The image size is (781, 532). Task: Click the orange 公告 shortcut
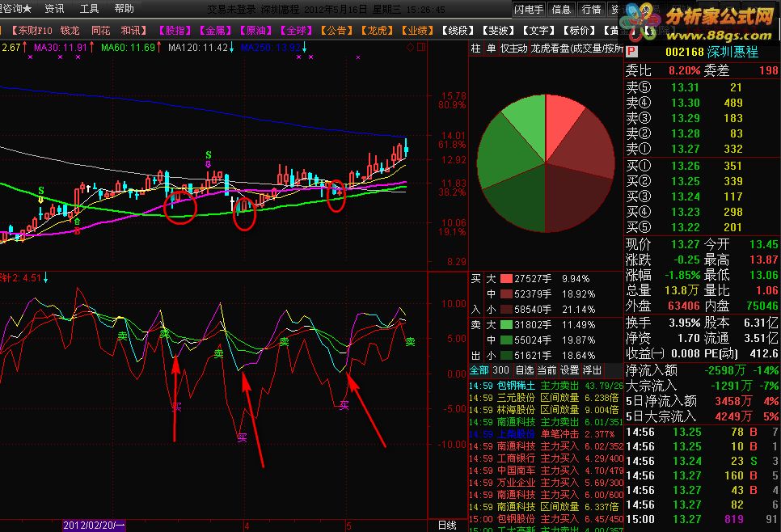pos(336,31)
